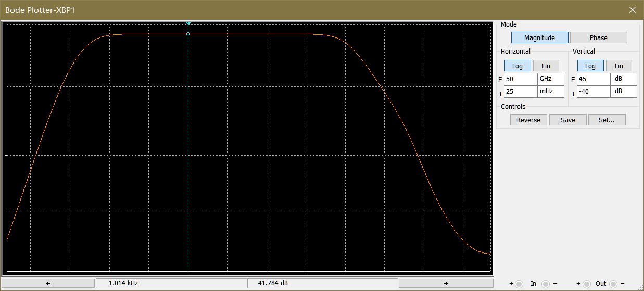Open the Set... dialog
This screenshot has width=644, height=291.
pyautogui.click(x=607, y=120)
